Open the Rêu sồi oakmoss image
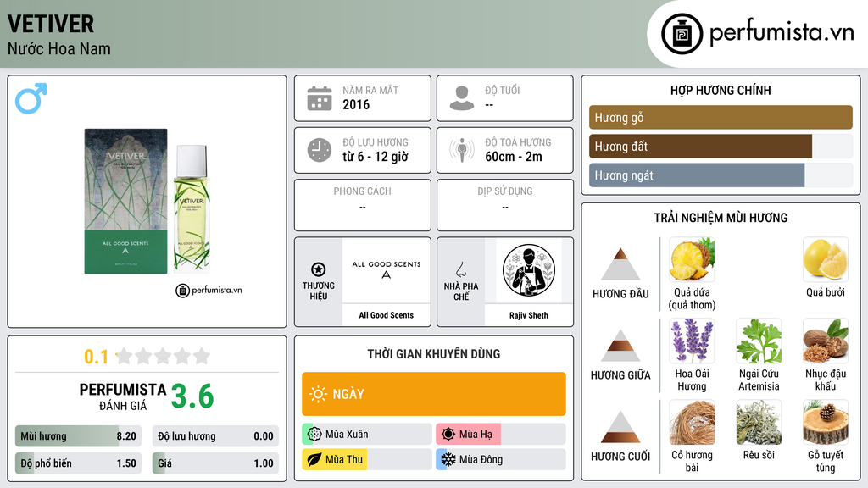Image resolution: width=868 pixels, height=488 pixels. coord(759,422)
